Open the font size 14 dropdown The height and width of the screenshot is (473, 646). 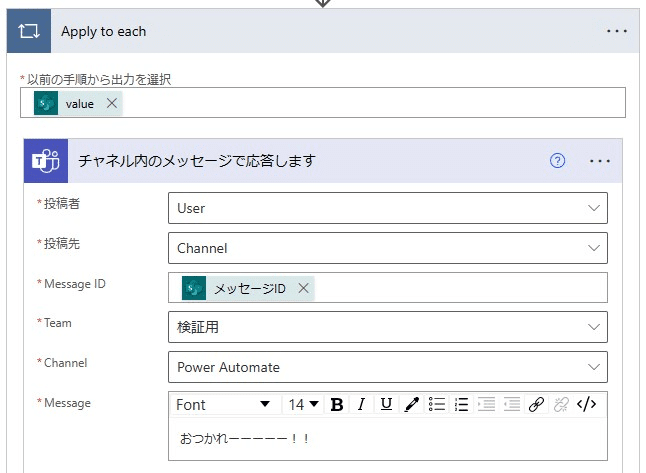click(304, 404)
